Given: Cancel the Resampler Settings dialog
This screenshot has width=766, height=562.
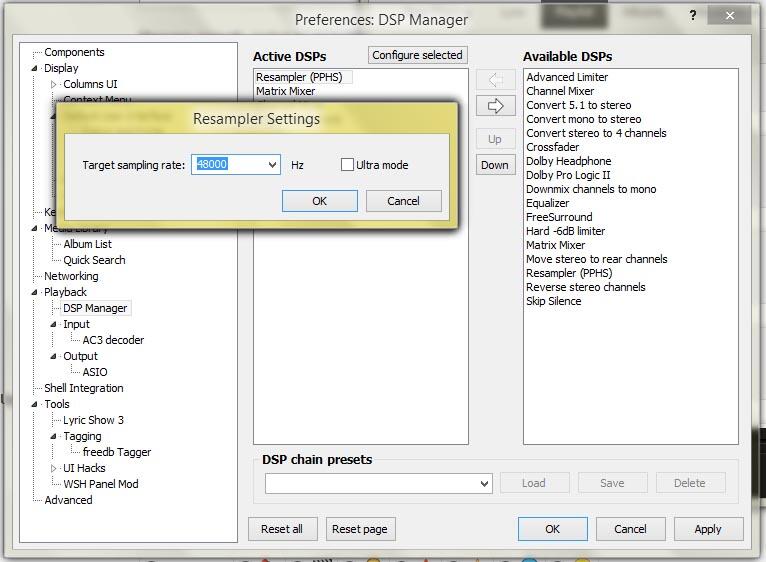Looking at the screenshot, I should pos(403,201).
